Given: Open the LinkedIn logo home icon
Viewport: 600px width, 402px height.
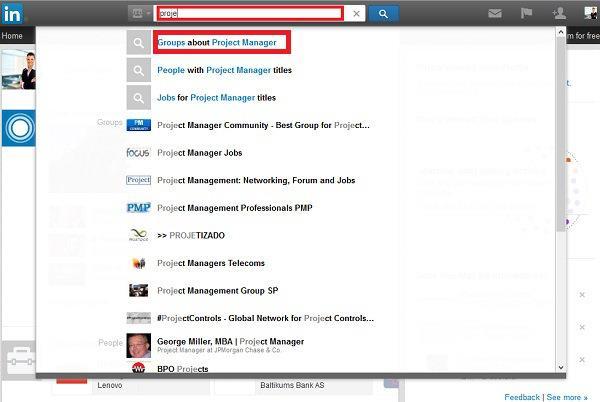Looking at the screenshot, I should pyautogui.click(x=12, y=13).
